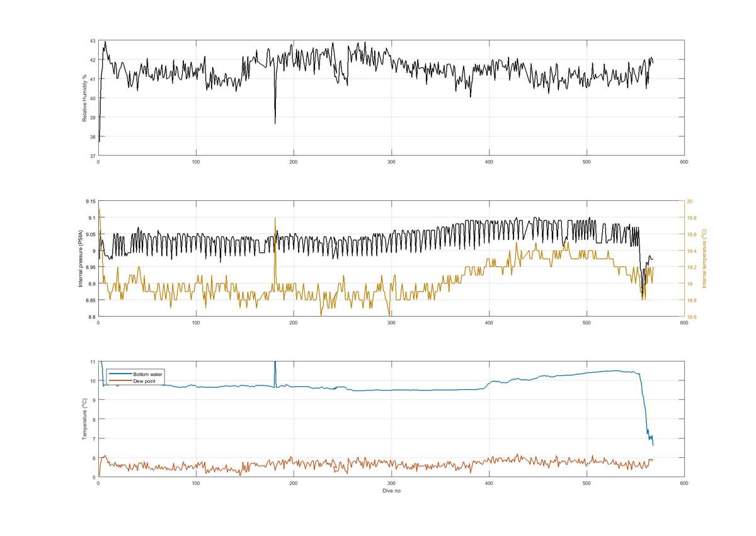Viewport: 756px width, 536px height.
Task: Select the 8.95 tick on pressure axis
Action: pos(90,267)
